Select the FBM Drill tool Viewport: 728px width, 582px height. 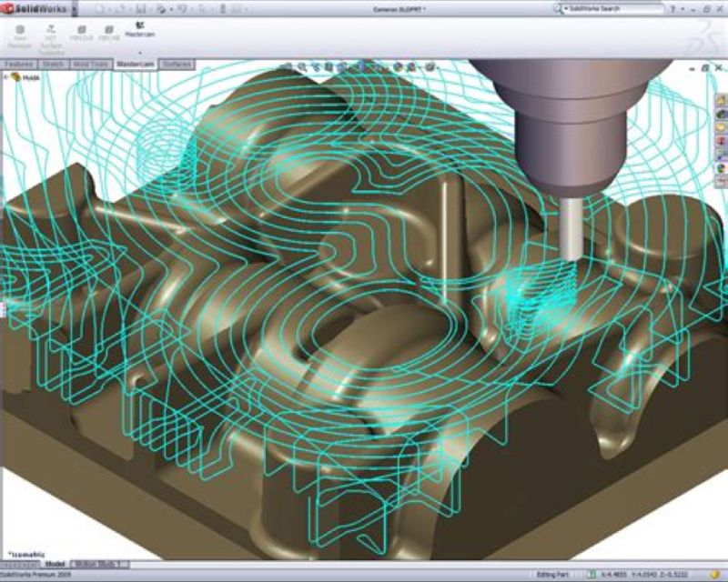82,33
